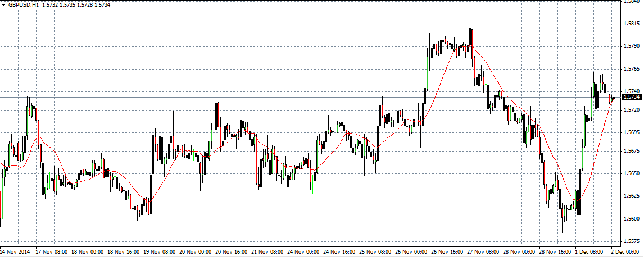Click the 1.5650 price axis label
The image size is (644, 257).
tap(632, 173)
